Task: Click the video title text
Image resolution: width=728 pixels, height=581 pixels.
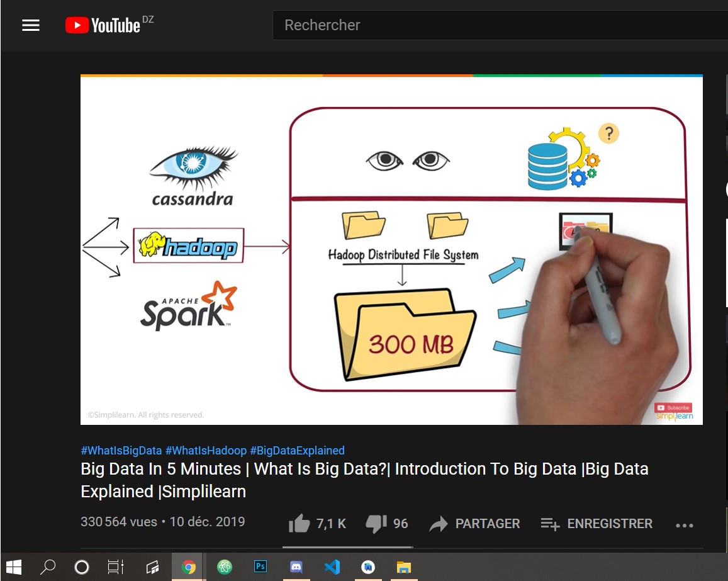Action: pyautogui.click(x=364, y=480)
